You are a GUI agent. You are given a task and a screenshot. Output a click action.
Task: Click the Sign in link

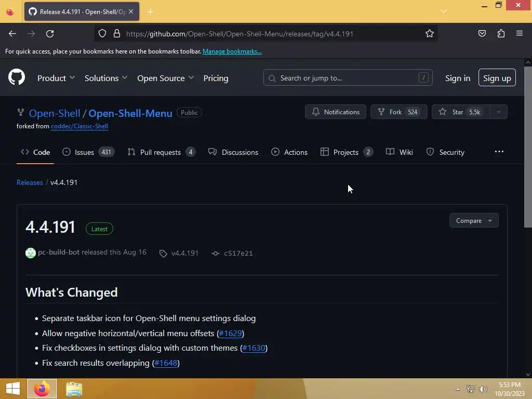(x=458, y=78)
